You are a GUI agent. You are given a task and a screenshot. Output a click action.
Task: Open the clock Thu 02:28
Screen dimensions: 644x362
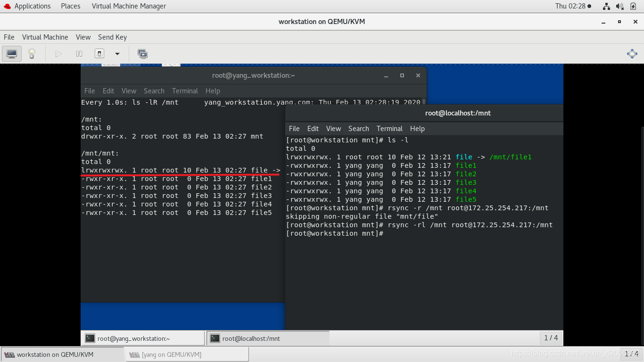point(573,6)
